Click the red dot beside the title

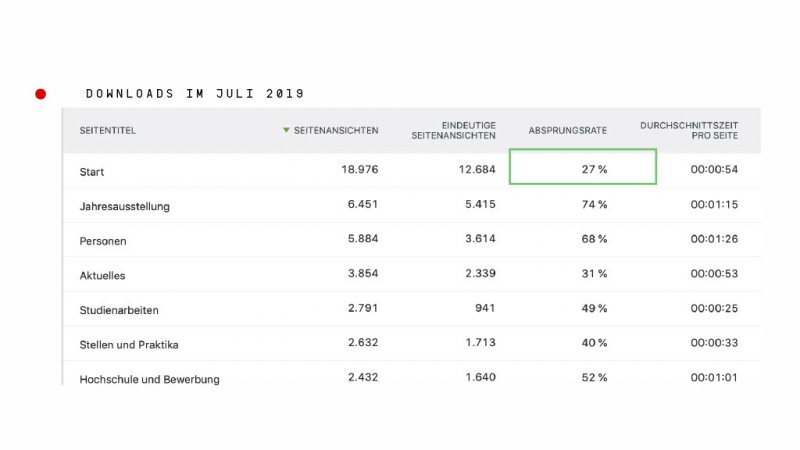(x=40, y=94)
